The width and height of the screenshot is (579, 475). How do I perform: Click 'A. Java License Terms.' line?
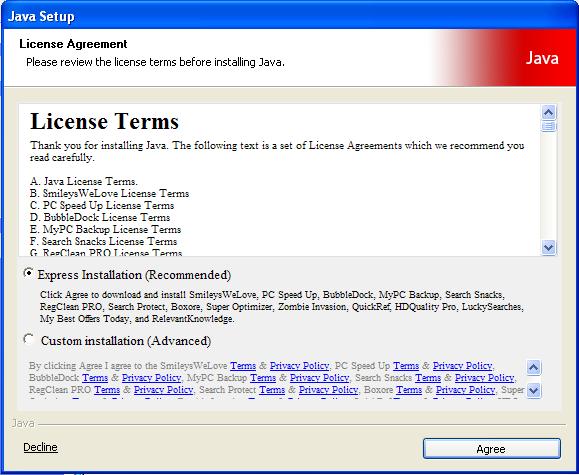click(x=84, y=181)
